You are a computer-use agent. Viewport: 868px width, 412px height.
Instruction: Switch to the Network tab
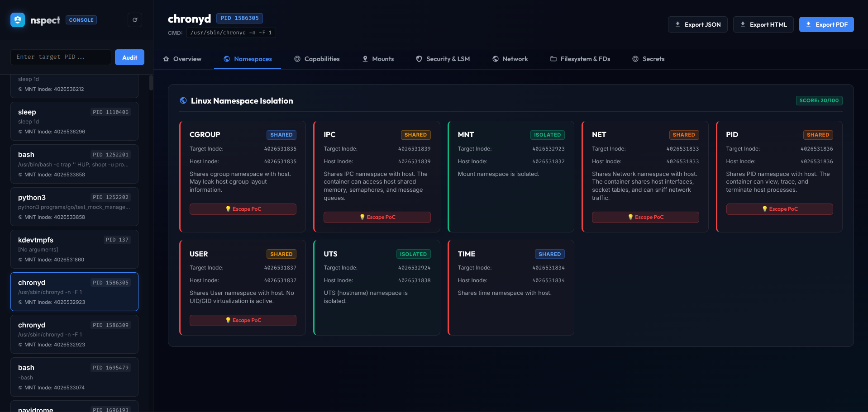point(510,59)
